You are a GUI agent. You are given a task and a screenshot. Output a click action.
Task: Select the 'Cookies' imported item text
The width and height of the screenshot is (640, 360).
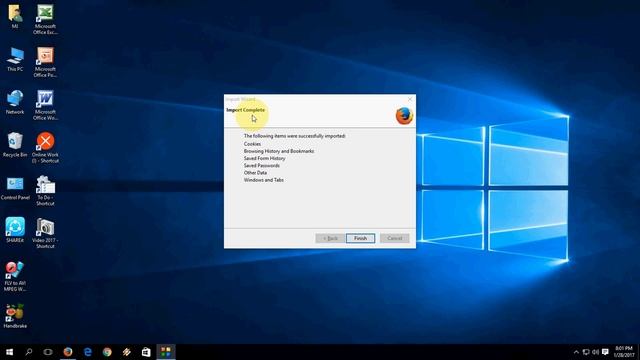(x=252, y=144)
